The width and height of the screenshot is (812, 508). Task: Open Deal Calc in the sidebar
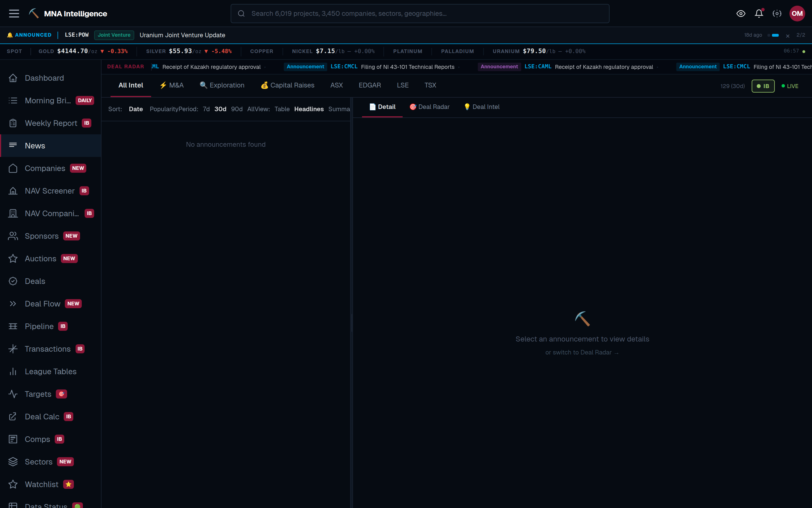pos(51,417)
